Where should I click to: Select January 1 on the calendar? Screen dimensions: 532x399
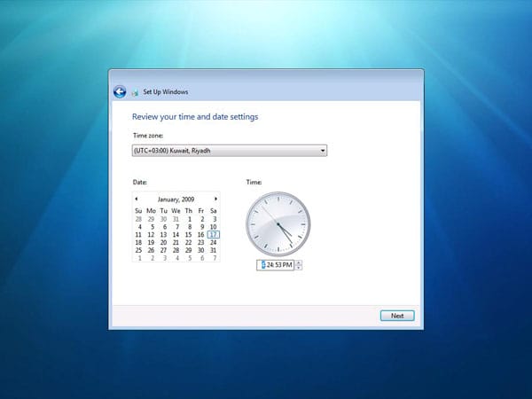coord(189,218)
